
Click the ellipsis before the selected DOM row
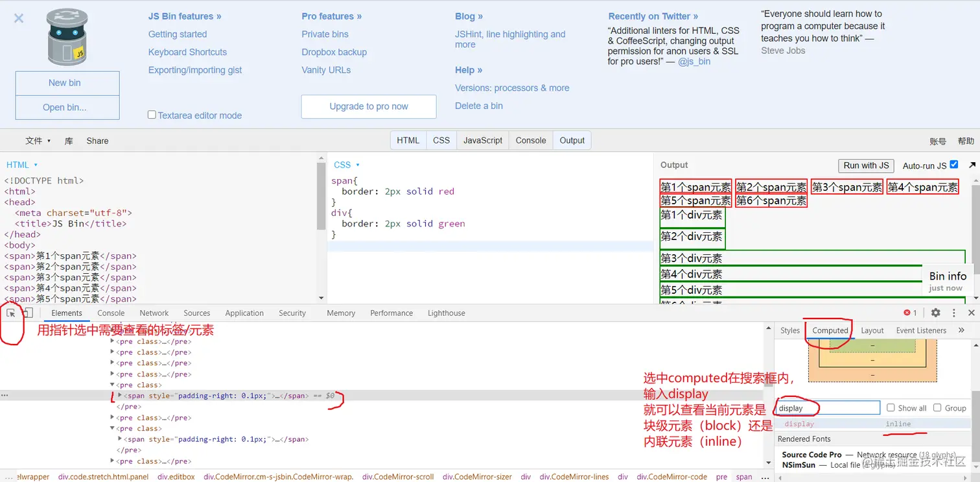(5, 395)
